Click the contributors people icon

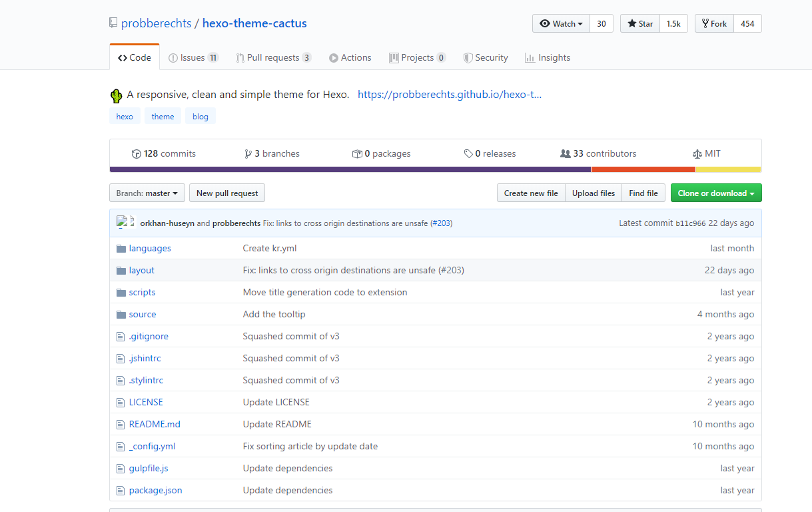point(566,154)
